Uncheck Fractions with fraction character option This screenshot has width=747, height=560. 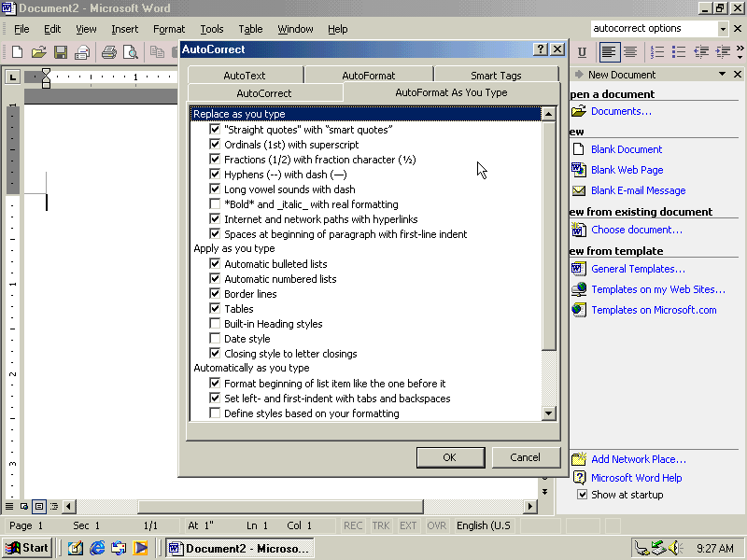coord(215,159)
